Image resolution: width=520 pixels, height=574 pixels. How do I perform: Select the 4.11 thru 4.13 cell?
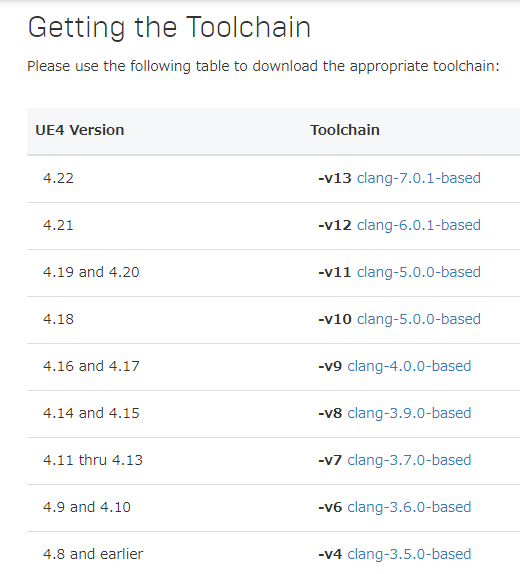93,460
